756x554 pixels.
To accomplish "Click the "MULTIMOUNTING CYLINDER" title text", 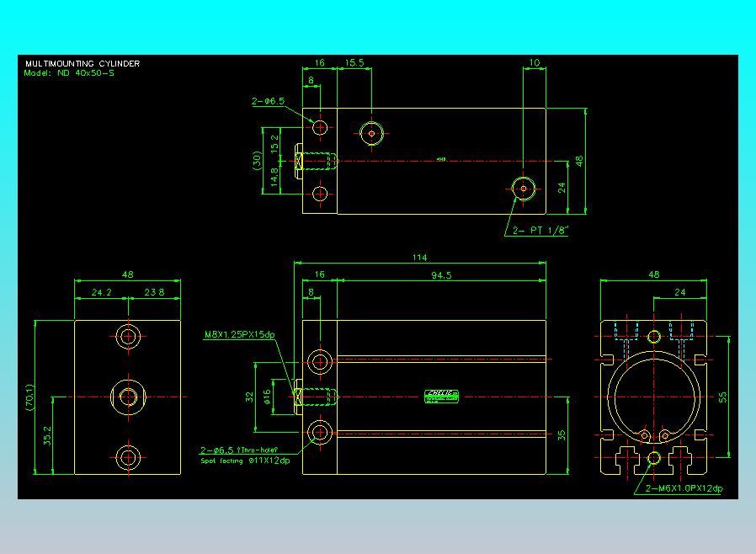I will pos(83,64).
